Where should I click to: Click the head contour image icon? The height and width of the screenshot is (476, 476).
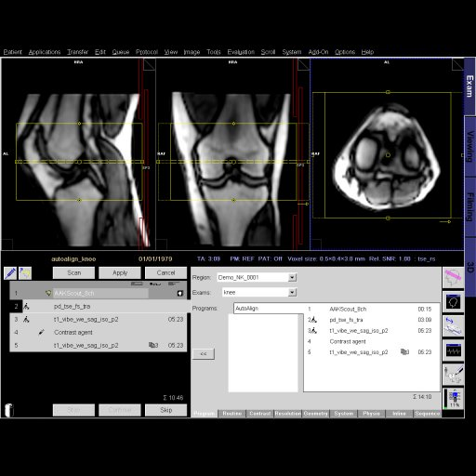[x=453, y=301]
